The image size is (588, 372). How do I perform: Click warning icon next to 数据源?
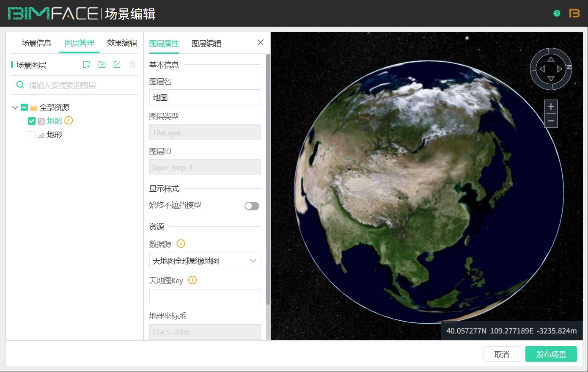tap(181, 244)
